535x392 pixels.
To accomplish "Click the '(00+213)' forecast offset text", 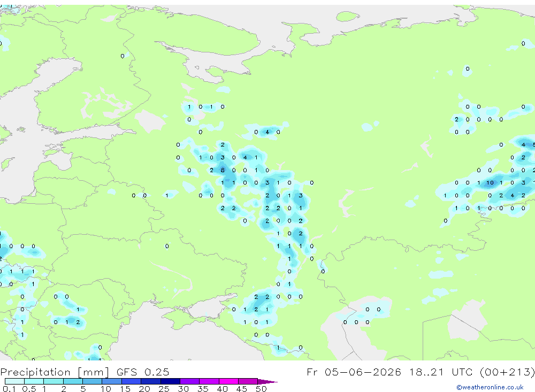I will pyautogui.click(x=507, y=372).
